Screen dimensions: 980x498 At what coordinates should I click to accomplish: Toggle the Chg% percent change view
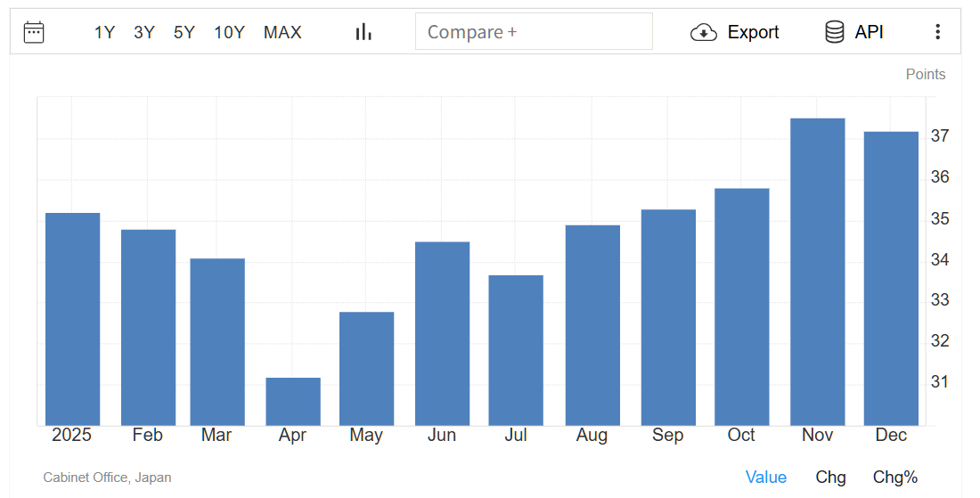894,478
